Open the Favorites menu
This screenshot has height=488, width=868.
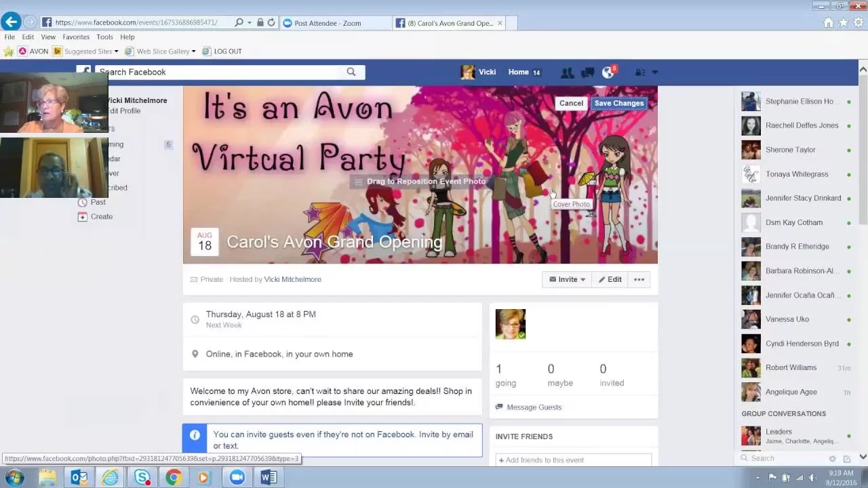tap(76, 37)
